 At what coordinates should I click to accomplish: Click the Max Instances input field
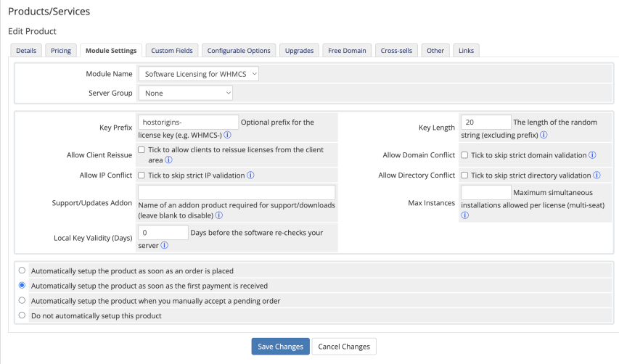[x=486, y=192]
